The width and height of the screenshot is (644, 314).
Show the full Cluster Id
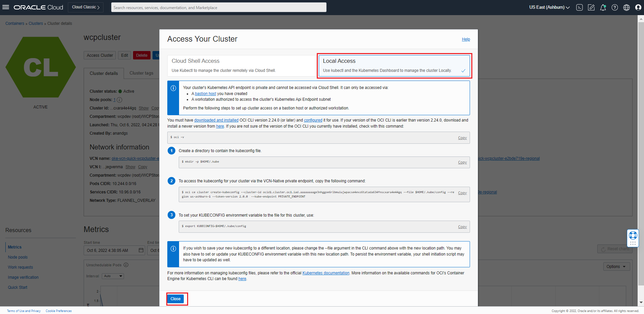tap(143, 108)
